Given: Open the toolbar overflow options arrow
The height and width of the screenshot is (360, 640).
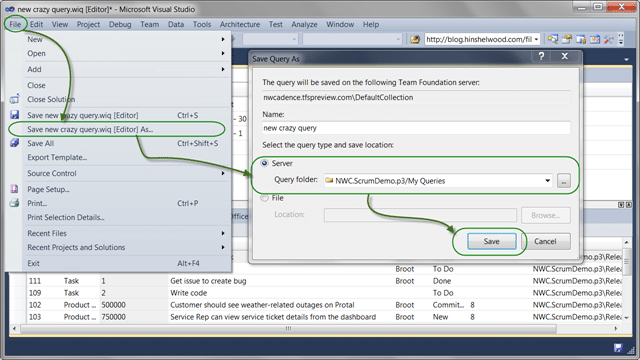Looking at the screenshot, I should (x=621, y=39).
